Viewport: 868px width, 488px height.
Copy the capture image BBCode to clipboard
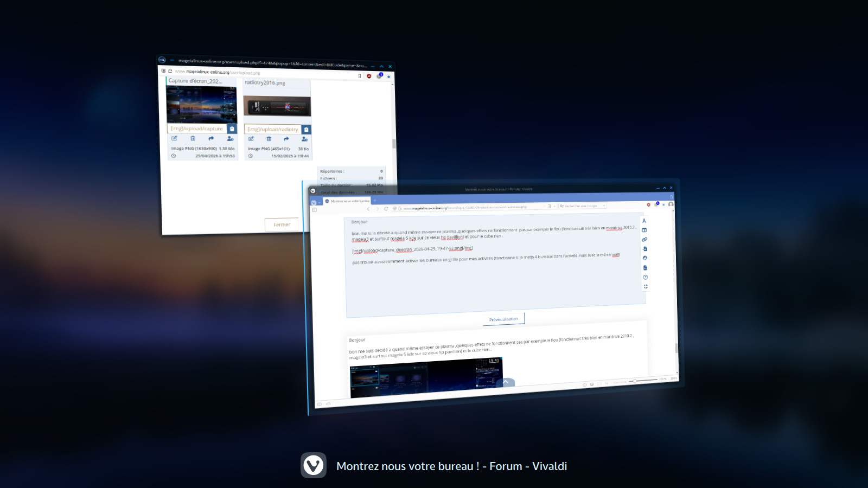coord(232,129)
